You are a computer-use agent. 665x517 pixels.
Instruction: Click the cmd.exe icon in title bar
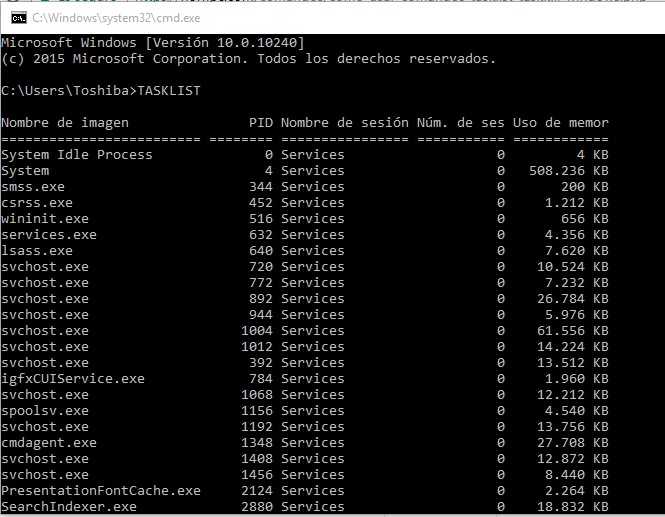click(x=16, y=18)
